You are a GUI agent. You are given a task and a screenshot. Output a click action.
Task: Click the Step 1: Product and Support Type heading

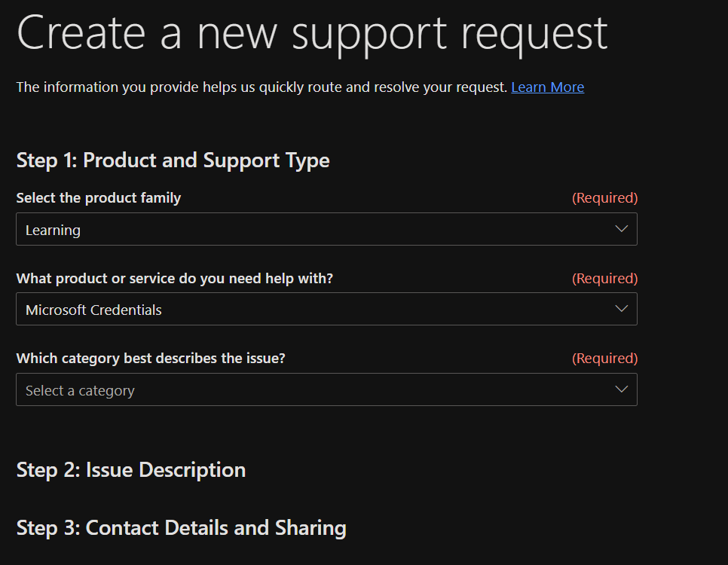pyautogui.click(x=173, y=160)
